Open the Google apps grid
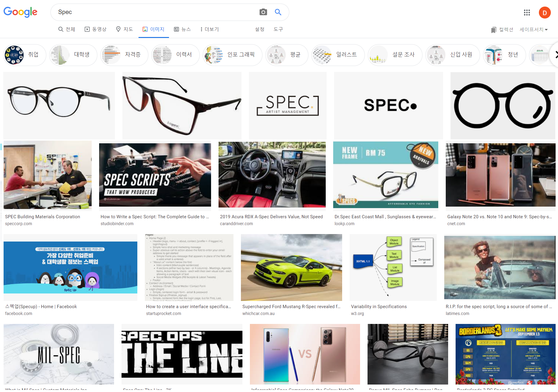 pos(527,12)
